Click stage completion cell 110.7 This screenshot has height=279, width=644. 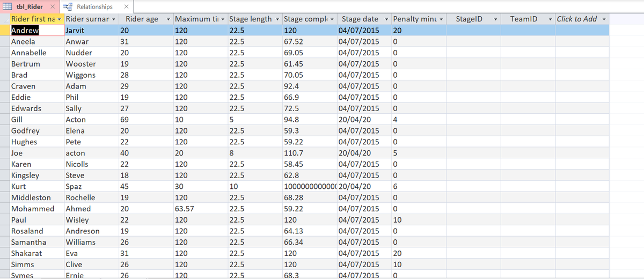(310, 153)
